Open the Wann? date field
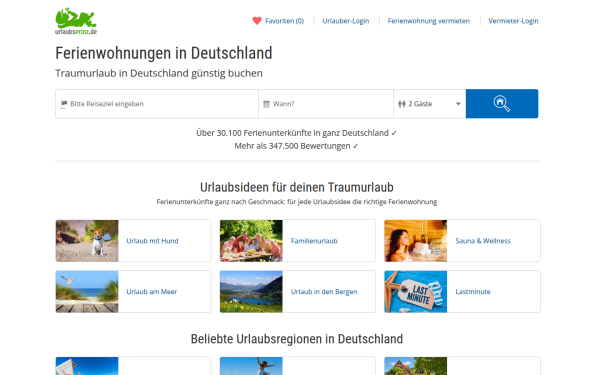 326,104
